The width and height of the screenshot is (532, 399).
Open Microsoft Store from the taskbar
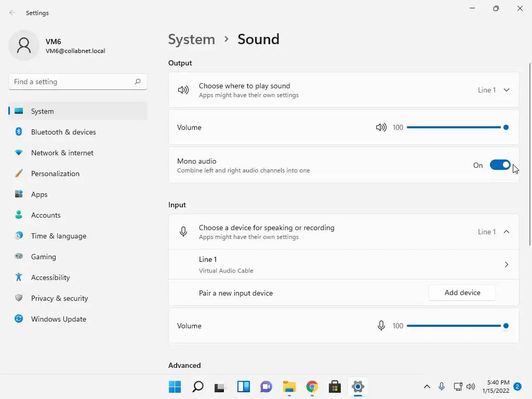tap(335, 387)
